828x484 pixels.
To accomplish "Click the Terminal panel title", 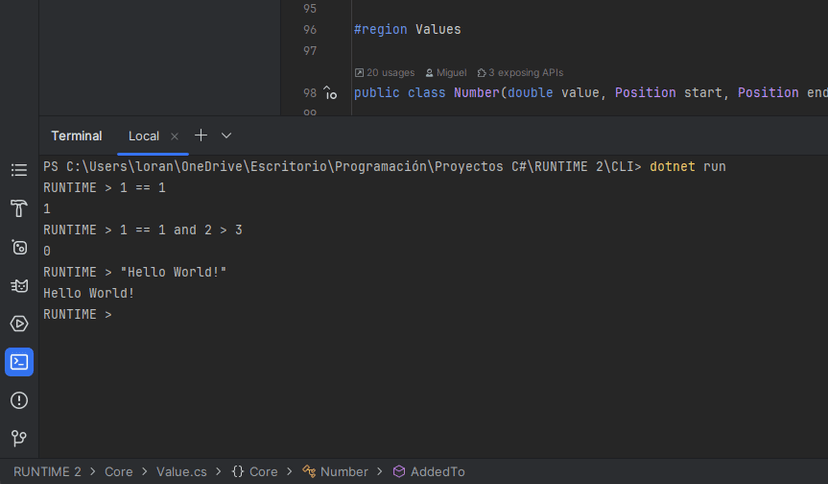I will pyautogui.click(x=76, y=136).
